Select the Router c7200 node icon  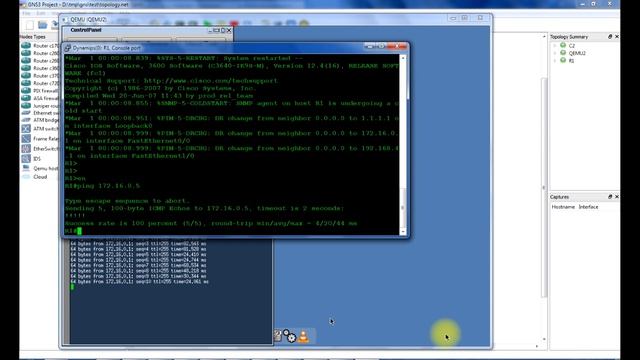[26, 83]
